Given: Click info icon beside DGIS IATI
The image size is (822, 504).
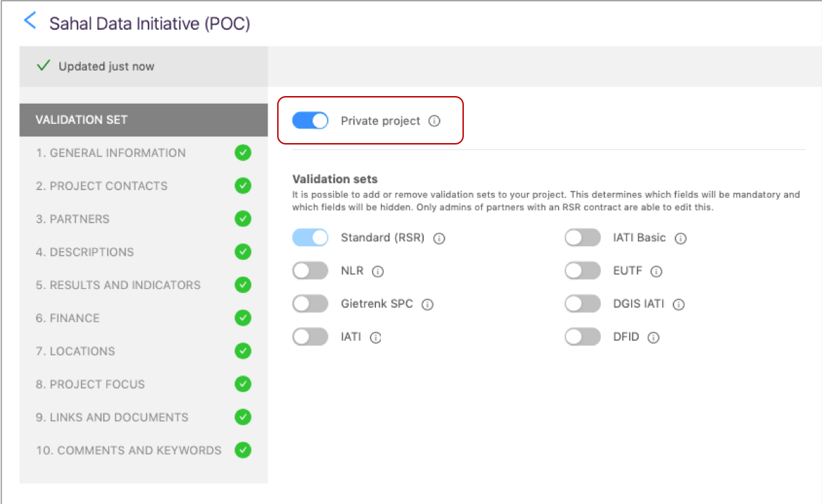Looking at the screenshot, I should (678, 304).
